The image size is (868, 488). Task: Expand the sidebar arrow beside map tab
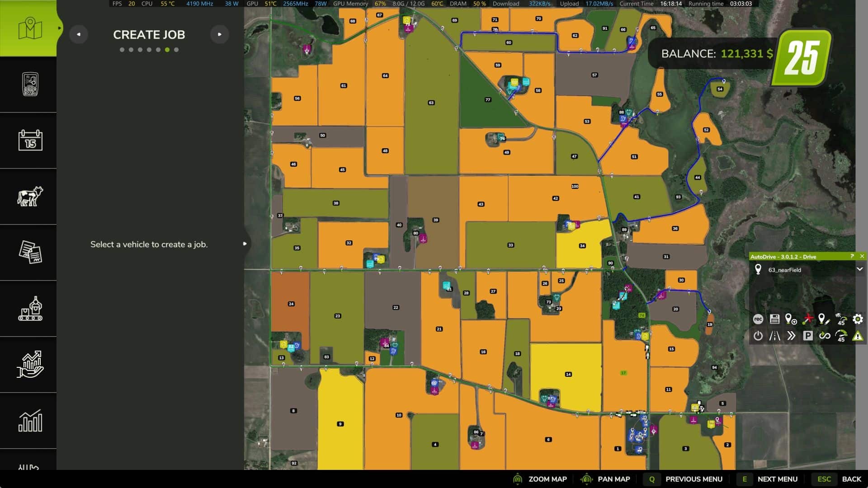tap(59, 28)
